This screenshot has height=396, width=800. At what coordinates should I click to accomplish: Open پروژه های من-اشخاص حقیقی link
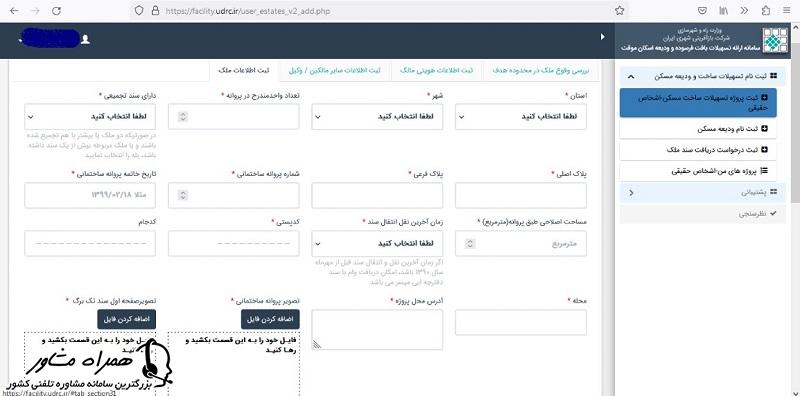coord(698,171)
